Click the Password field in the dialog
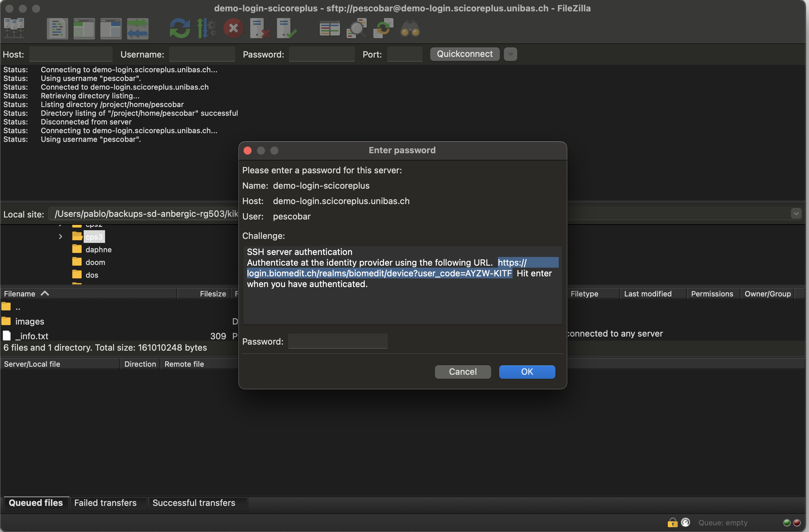809x532 pixels. pyautogui.click(x=338, y=341)
